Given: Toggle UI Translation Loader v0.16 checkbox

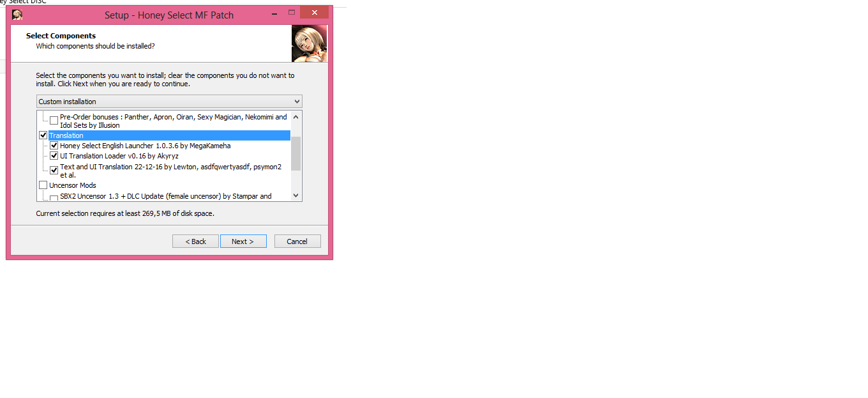Looking at the screenshot, I should [54, 156].
